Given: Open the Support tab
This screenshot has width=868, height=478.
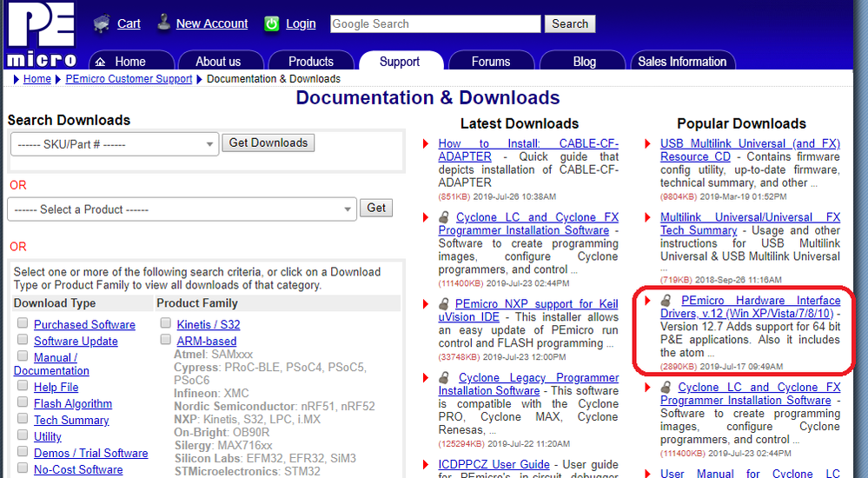Looking at the screenshot, I should point(400,62).
